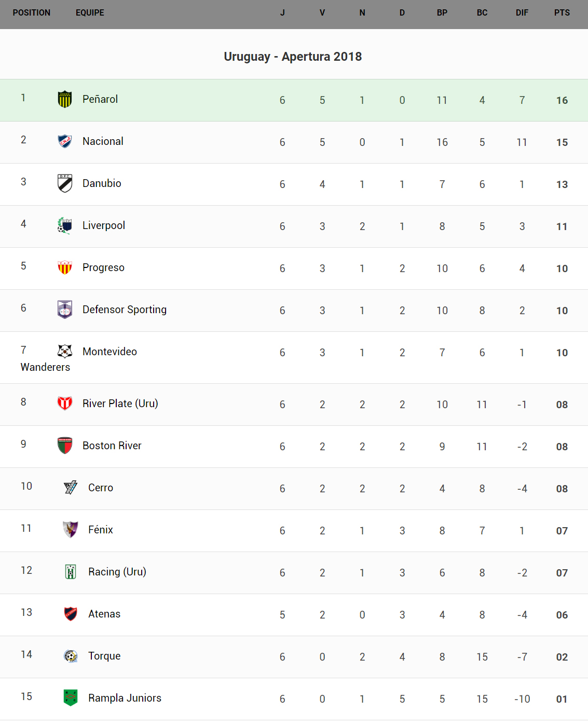Click the Progreso club badge
The width and height of the screenshot is (588, 725).
[65, 267]
